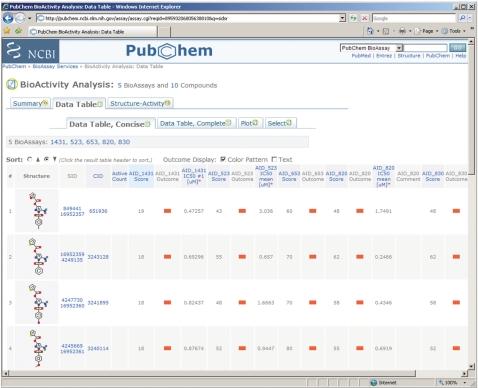Click red AID_1431 outcome swatch in row 1
478x388 pixels.
pos(167,211)
